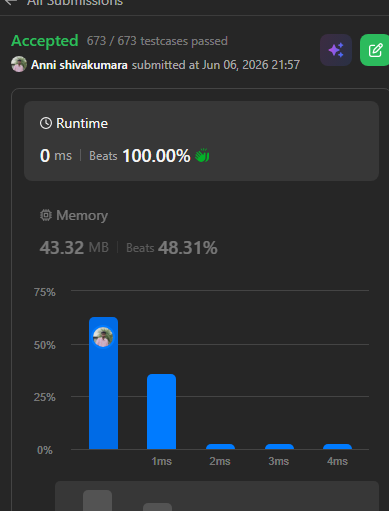Click the 0ms chart bar with avatar

tap(103, 383)
